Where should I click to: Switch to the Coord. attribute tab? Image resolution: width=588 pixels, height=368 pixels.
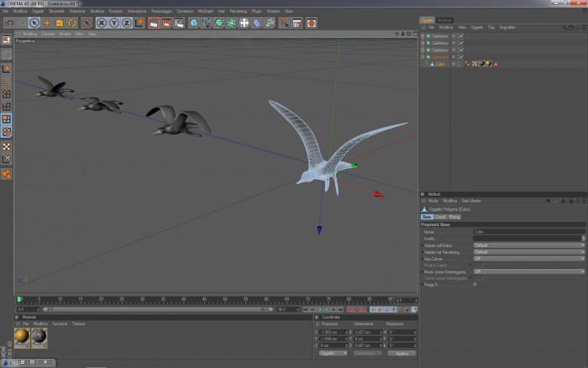[x=440, y=217]
